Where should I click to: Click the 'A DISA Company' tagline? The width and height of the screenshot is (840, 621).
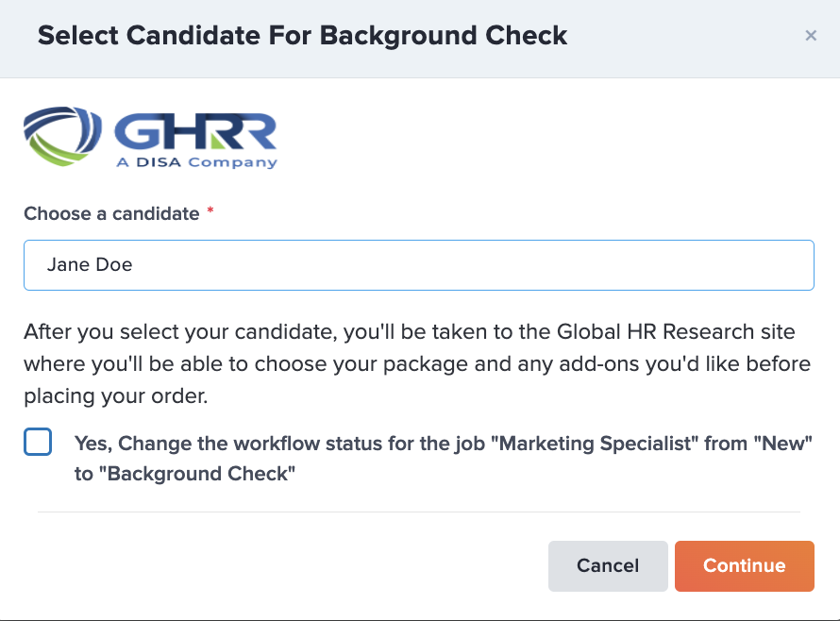[x=197, y=161]
